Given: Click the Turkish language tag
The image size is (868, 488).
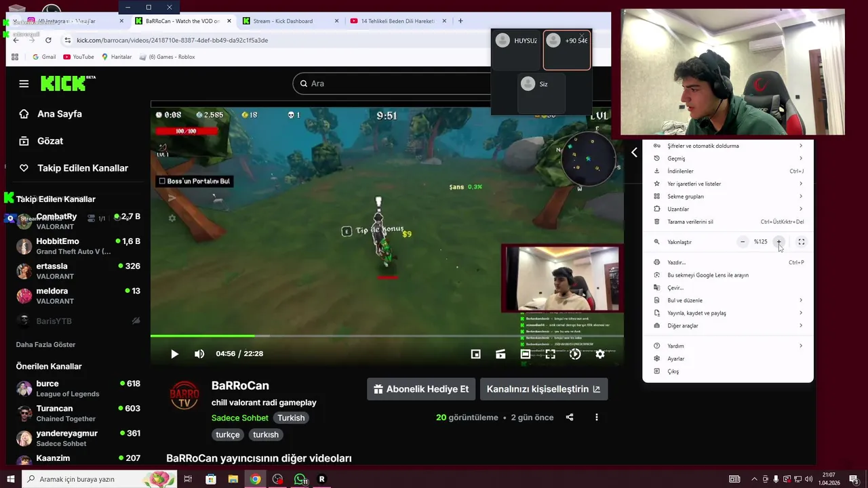Looking at the screenshot, I should [x=291, y=418].
